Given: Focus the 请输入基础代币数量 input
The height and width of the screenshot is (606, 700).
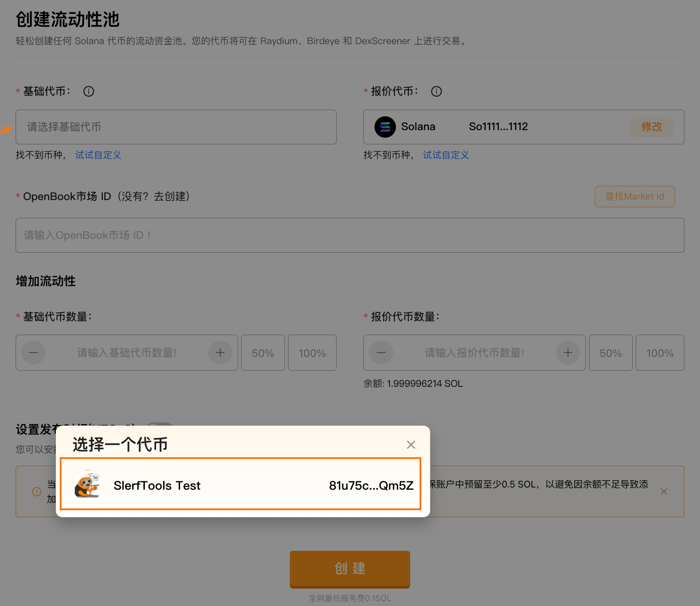Looking at the screenshot, I should [127, 353].
